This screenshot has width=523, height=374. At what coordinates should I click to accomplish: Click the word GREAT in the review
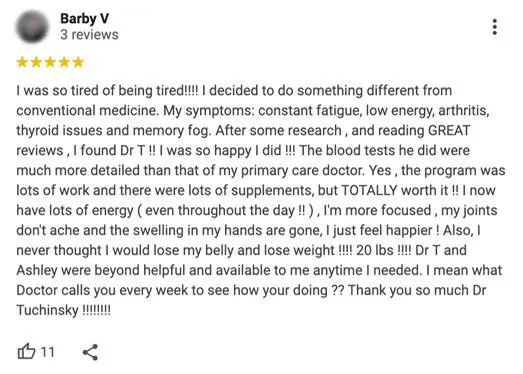449,130
